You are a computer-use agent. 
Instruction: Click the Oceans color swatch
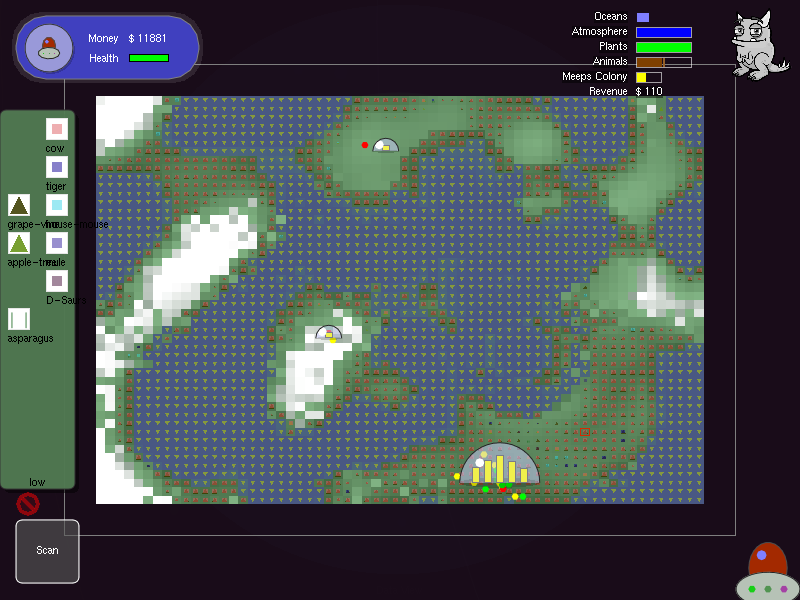pos(643,17)
